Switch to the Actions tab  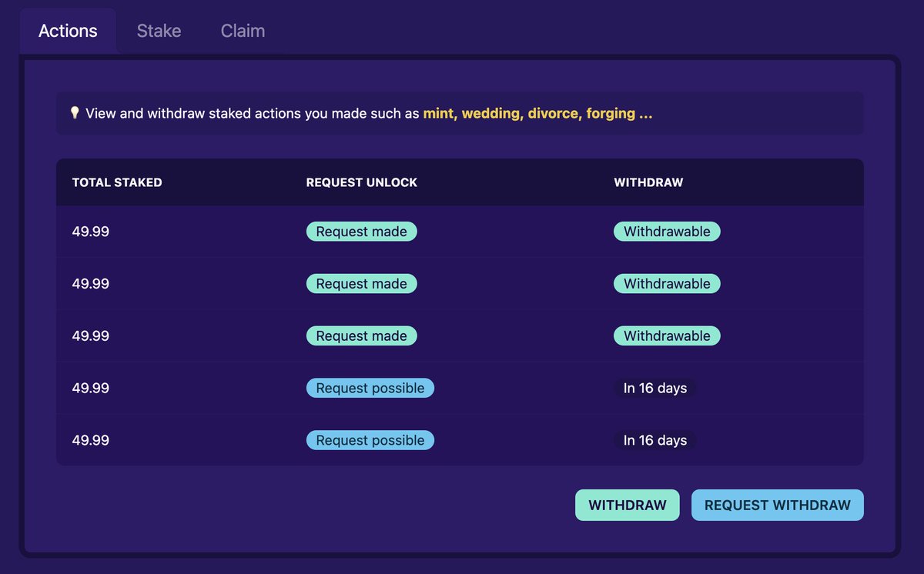click(x=68, y=31)
